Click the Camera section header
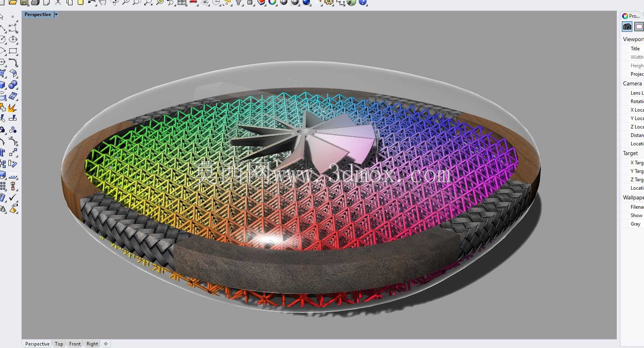Image resolution: width=644 pixels, height=348 pixels. [x=632, y=83]
